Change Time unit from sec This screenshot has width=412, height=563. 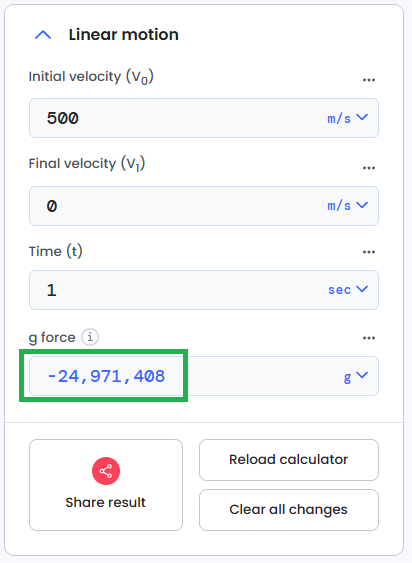(x=348, y=289)
